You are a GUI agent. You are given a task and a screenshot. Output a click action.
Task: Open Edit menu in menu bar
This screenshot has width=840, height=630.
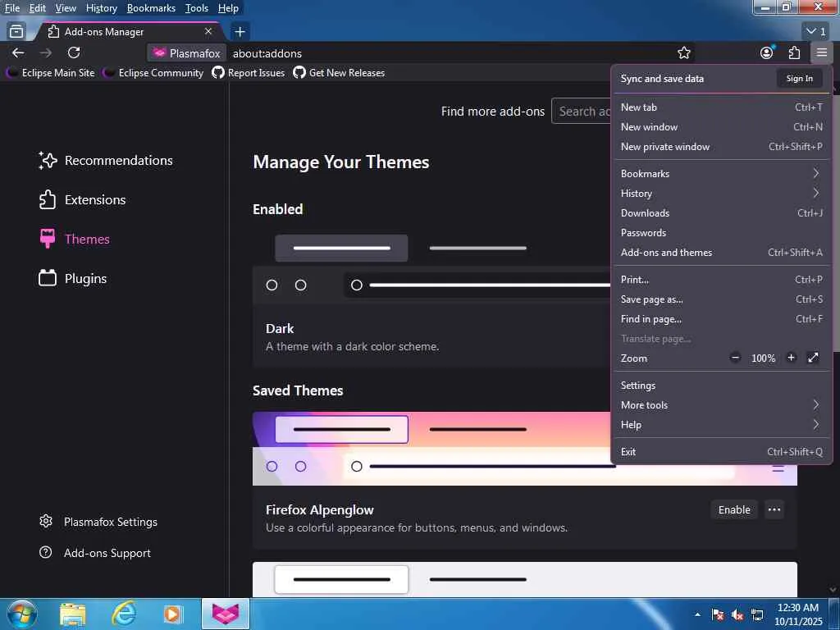[38, 8]
